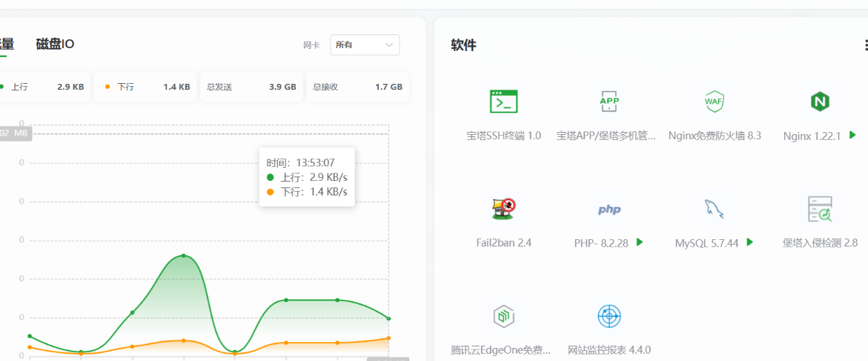Screen dimensions: 868x361
Task: Click the 软件 panel heading
Action: click(464, 45)
